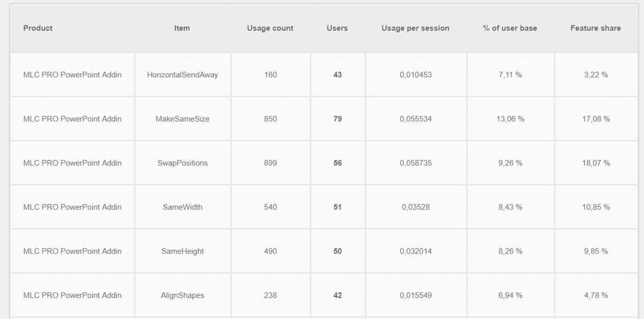Image resolution: width=644 pixels, height=319 pixels.
Task: Click users value 56
Action: (338, 163)
